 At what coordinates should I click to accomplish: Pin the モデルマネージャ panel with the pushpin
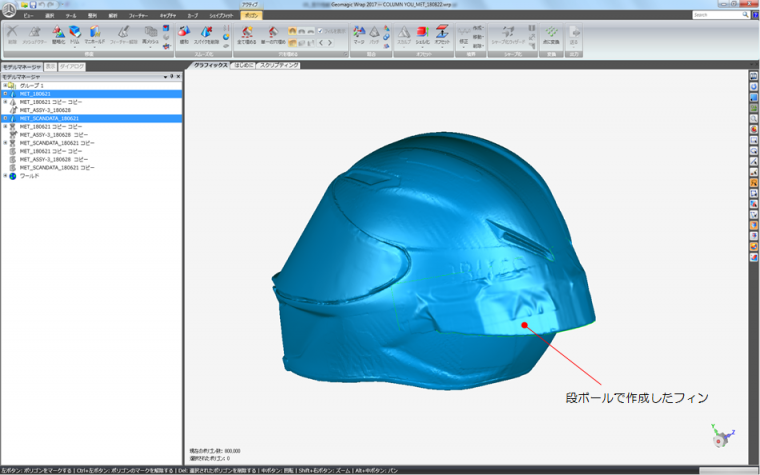[x=171, y=76]
